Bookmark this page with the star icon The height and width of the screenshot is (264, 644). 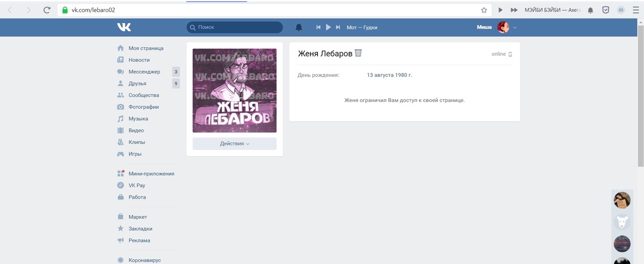click(484, 10)
